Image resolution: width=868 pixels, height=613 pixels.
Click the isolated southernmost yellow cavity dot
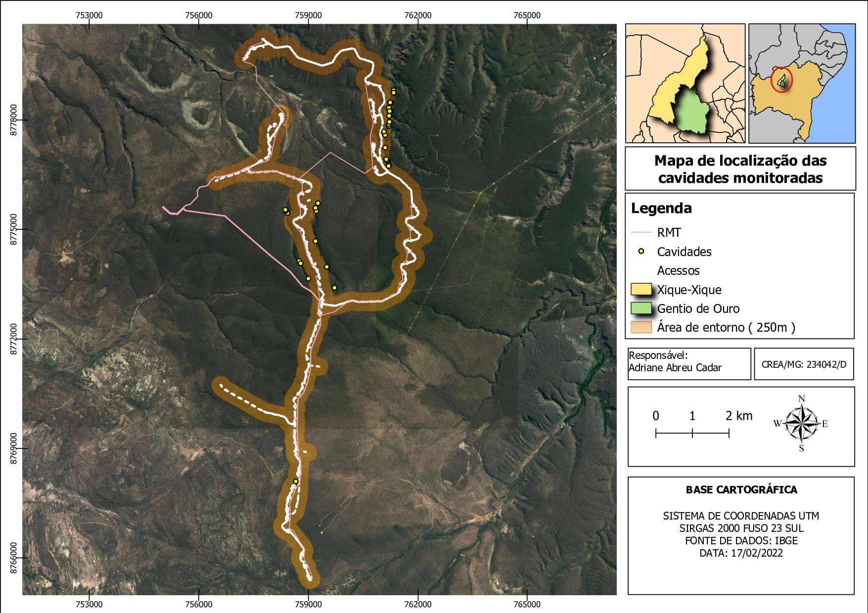click(296, 482)
